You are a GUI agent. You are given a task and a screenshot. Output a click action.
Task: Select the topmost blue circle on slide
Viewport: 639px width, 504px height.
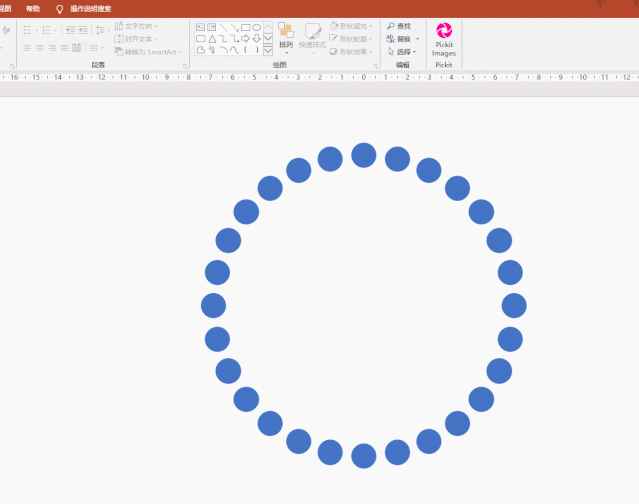(364, 155)
